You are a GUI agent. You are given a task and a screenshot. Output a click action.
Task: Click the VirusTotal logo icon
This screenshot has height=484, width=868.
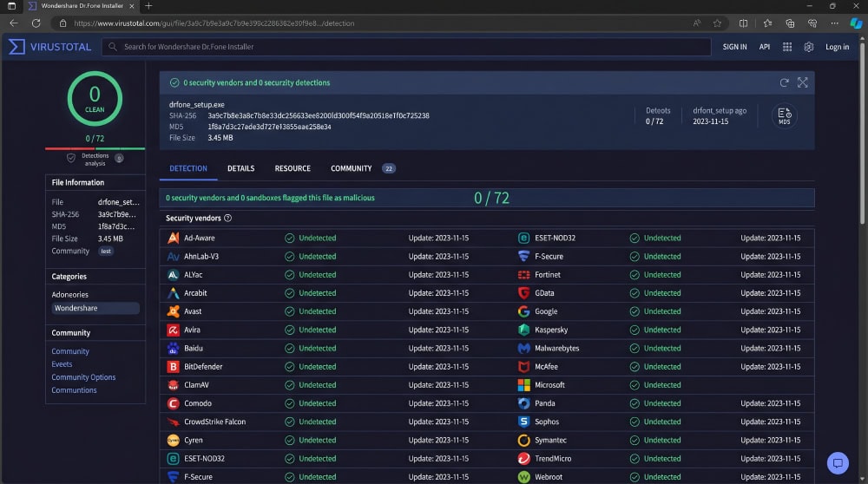click(16, 47)
